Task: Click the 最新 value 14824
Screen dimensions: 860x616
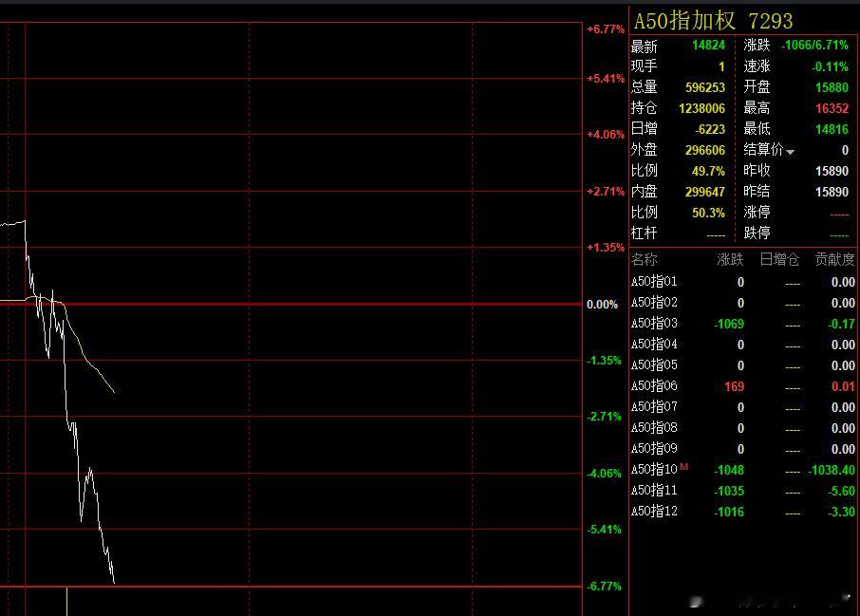Action: [x=708, y=45]
